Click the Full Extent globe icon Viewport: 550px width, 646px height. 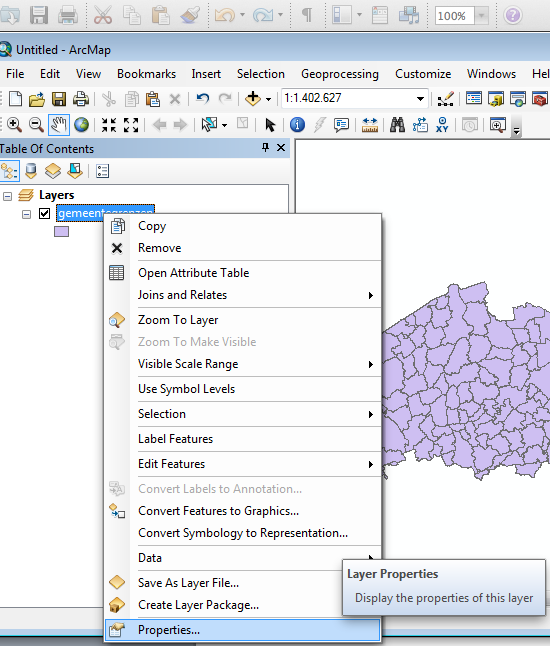pyautogui.click(x=81, y=124)
